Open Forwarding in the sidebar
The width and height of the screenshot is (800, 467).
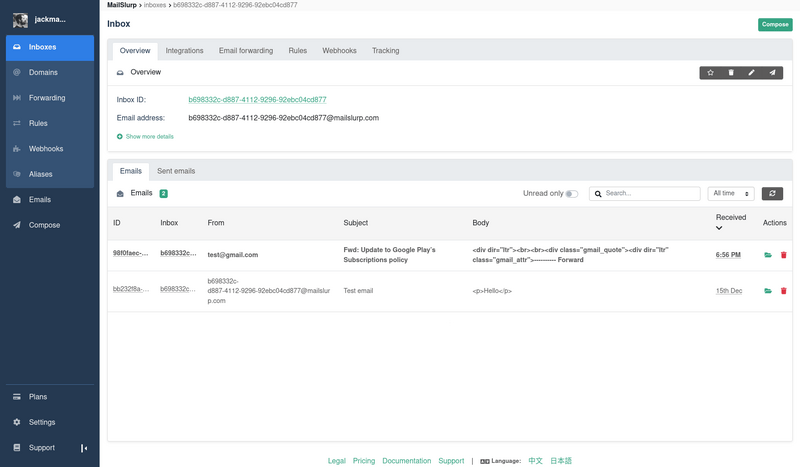[x=50, y=98]
